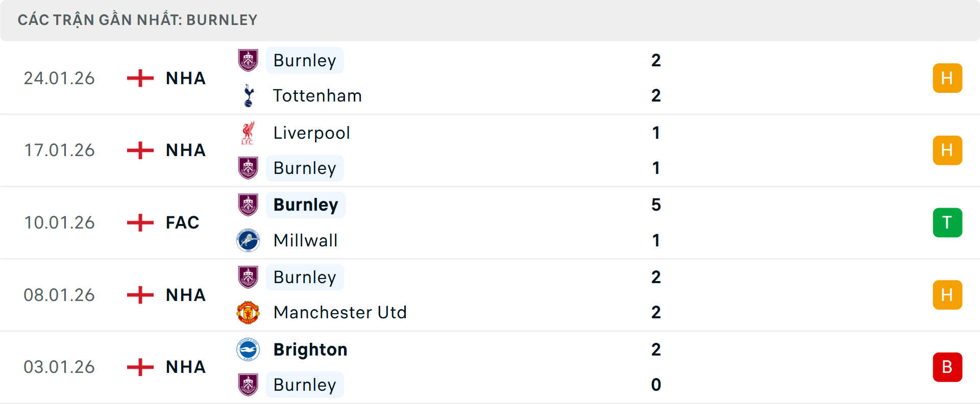
Task: Click the England flag beside the FAC match
Action: point(139,222)
